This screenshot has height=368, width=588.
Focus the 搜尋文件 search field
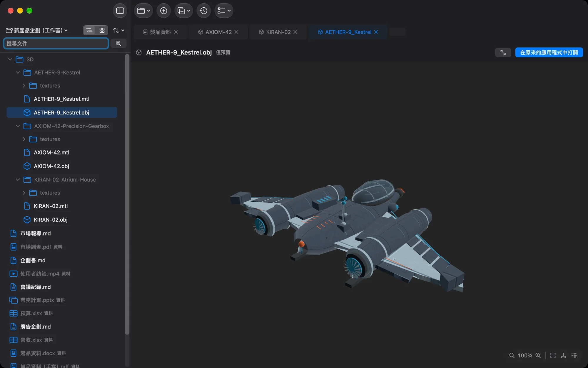pyautogui.click(x=56, y=44)
